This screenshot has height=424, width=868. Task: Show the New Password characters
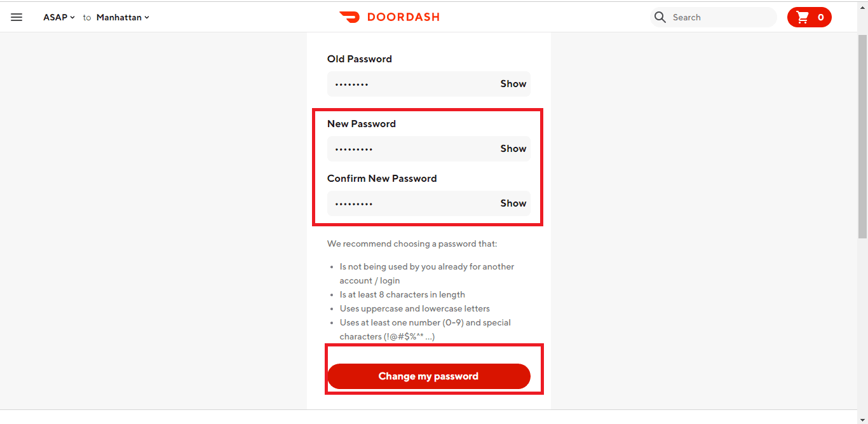pos(513,149)
